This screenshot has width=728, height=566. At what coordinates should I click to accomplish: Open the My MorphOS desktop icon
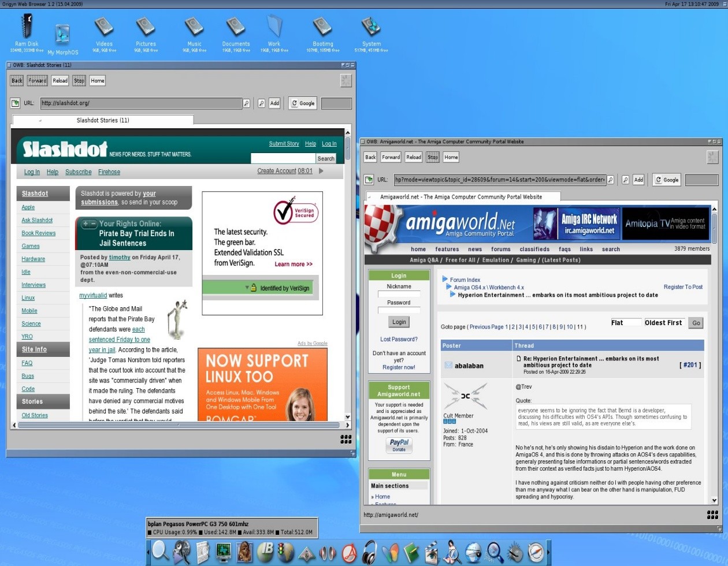[62, 36]
